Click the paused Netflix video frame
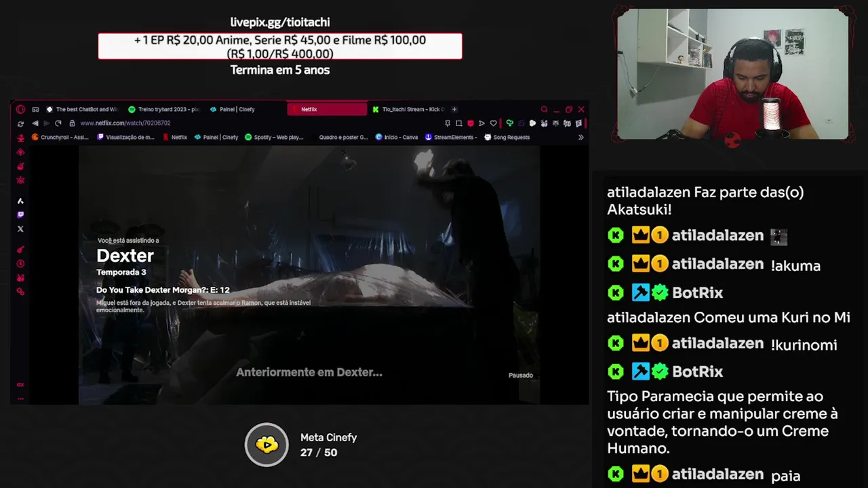The height and width of the screenshot is (488, 868). (309, 275)
